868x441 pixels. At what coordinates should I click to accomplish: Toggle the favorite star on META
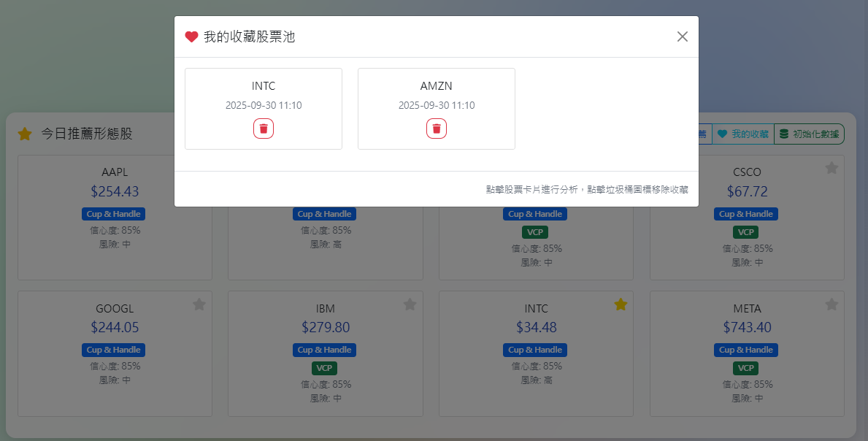[831, 304]
